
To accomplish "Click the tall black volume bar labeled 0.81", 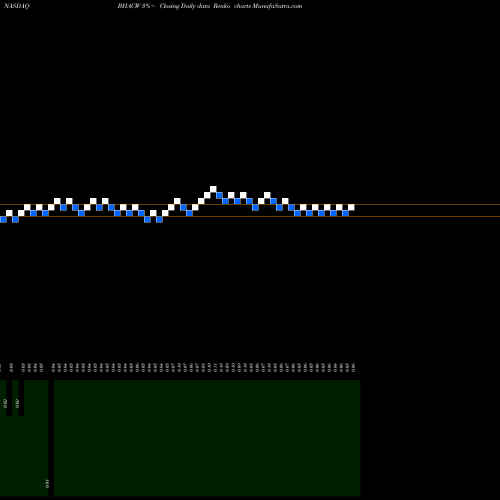I will pyautogui.click(x=51, y=438).
